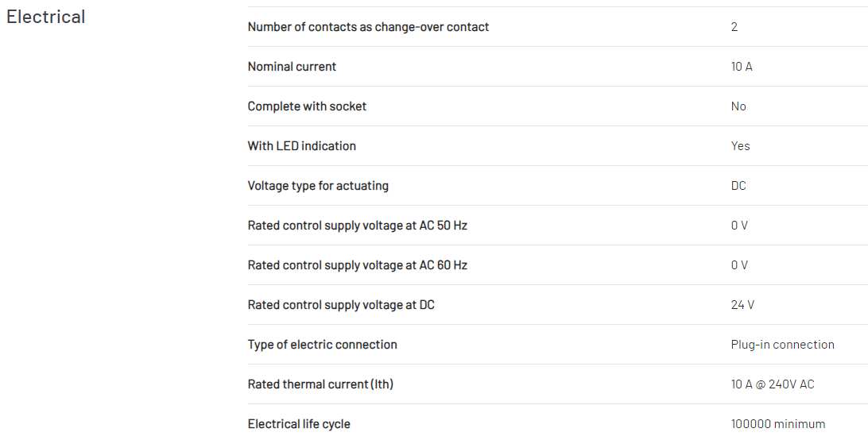Select the 100000 minimum value
This screenshot has height=440, width=868.
(x=777, y=424)
